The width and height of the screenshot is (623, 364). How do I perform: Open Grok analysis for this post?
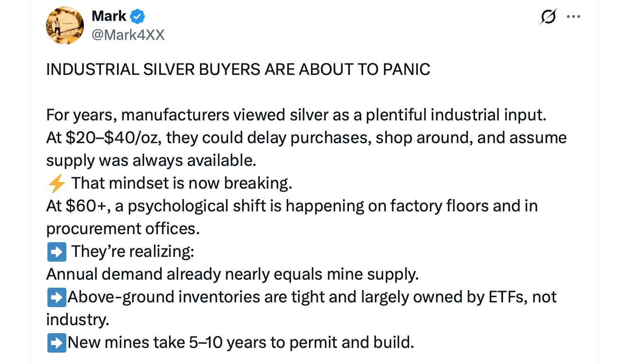(x=548, y=16)
